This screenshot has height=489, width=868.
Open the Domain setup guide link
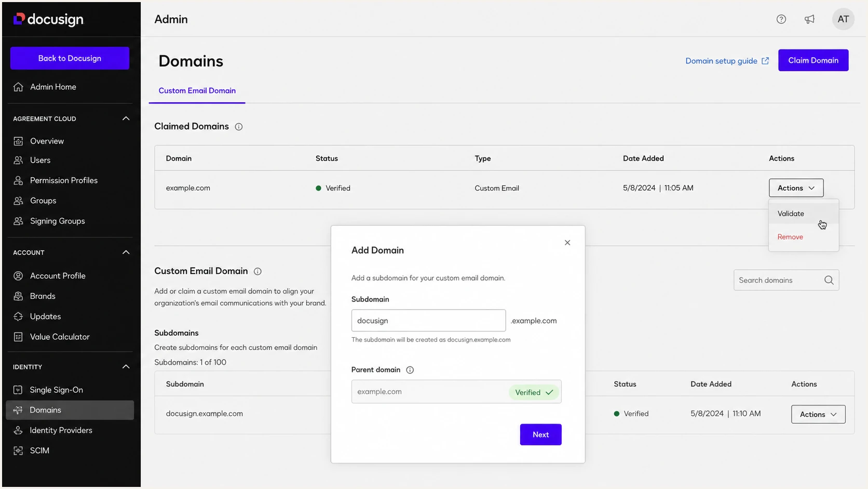coord(727,61)
